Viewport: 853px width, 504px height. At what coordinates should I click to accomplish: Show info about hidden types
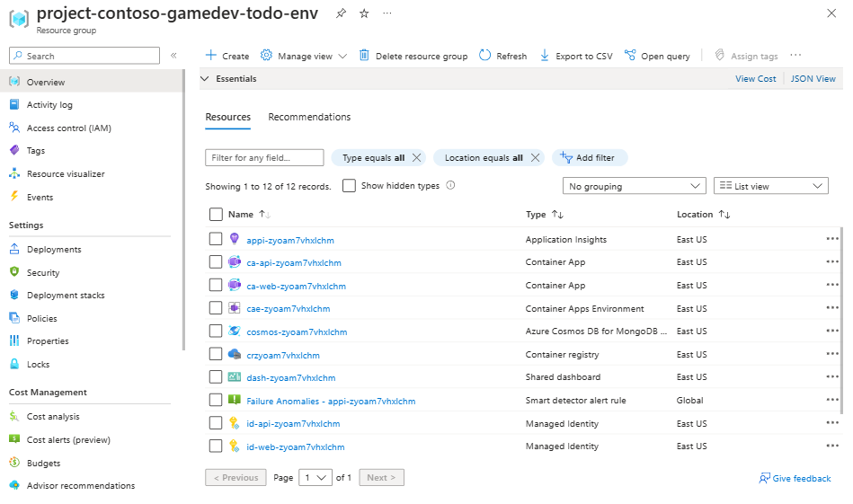point(450,185)
